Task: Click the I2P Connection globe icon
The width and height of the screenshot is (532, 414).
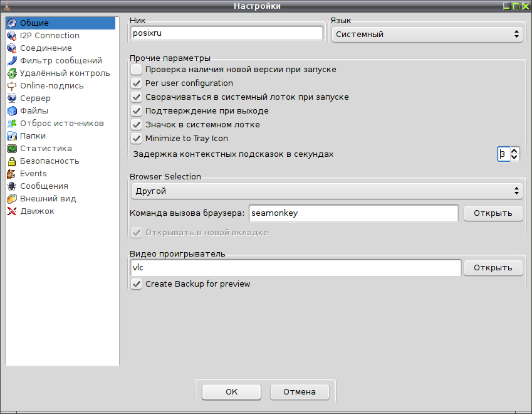Action: pos(12,35)
